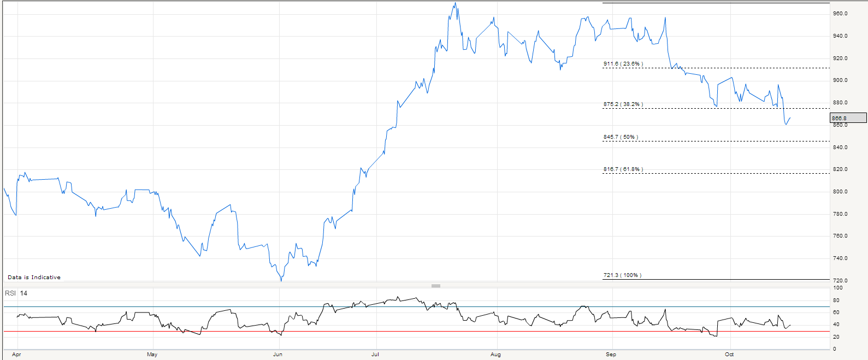Screen dimensions: 868x360
Task: Select the red RSI oversold line
Action: [x=382, y=332]
